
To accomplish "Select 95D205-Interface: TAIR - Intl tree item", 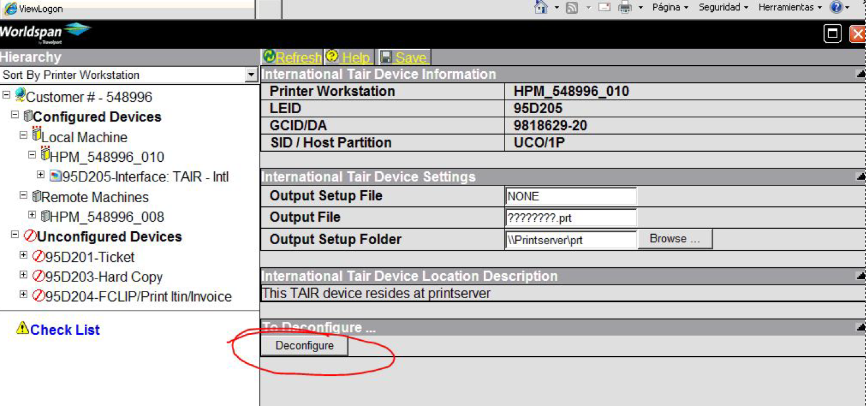I will point(145,177).
